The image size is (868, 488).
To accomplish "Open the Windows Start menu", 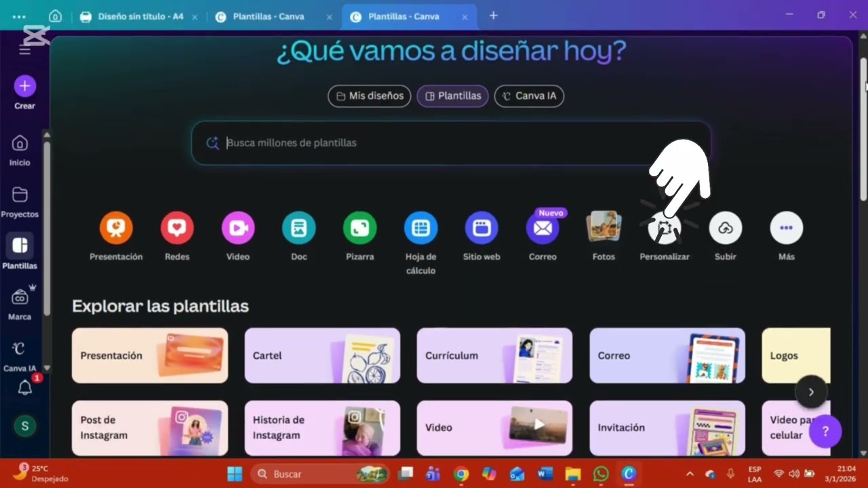I will pos(235,474).
